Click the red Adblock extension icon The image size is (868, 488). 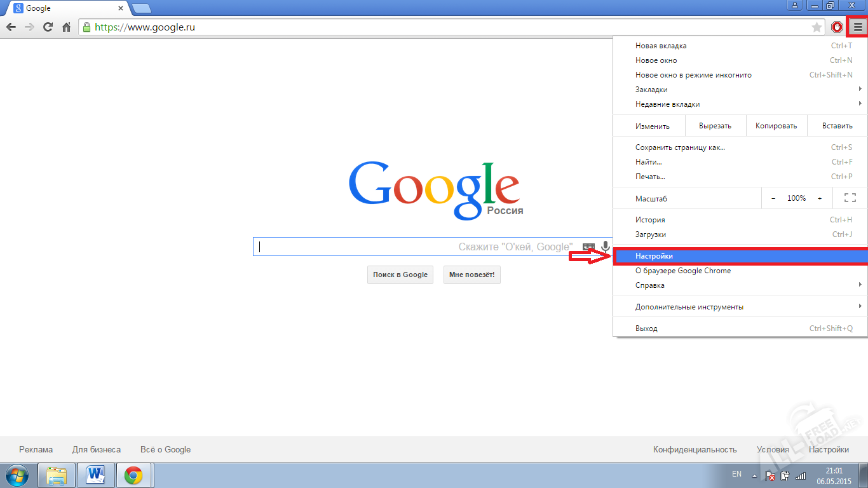[837, 27]
